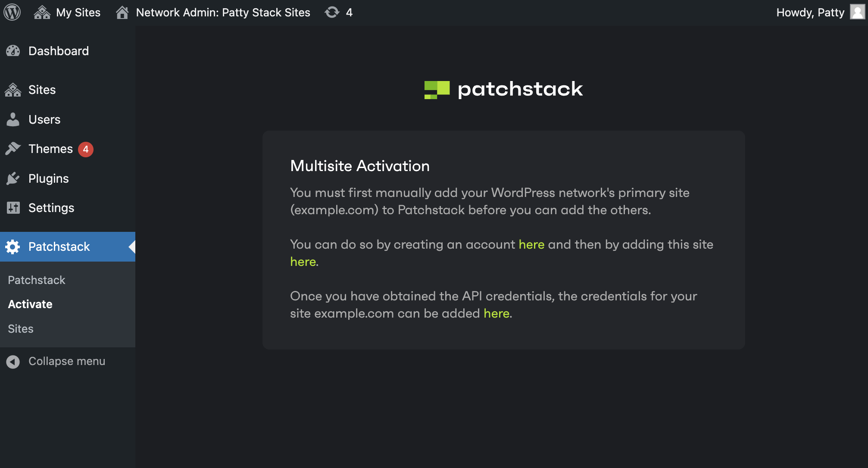Click the WordPress logo icon
The width and height of the screenshot is (868, 468).
pos(12,12)
